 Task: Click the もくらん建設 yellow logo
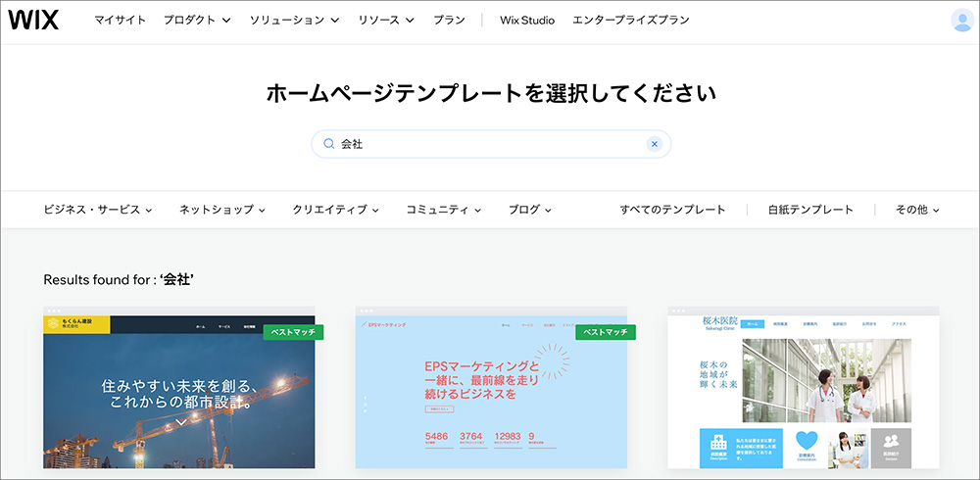tap(76, 323)
